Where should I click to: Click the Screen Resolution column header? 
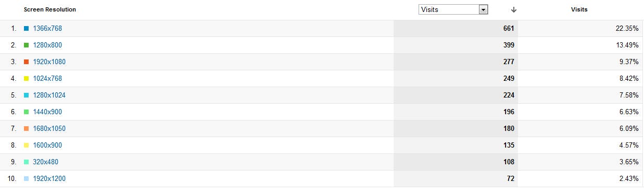[x=50, y=9]
